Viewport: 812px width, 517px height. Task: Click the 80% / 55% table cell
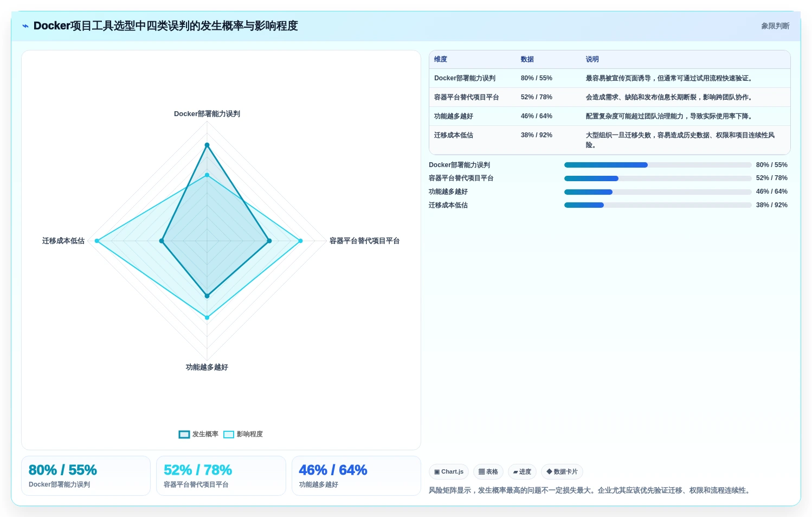(x=537, y=78)
